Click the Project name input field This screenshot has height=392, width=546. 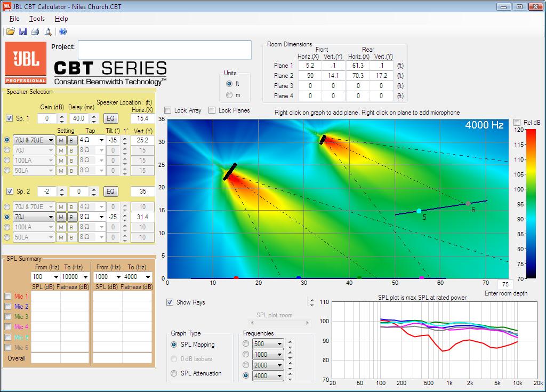(x=165, y=50)
